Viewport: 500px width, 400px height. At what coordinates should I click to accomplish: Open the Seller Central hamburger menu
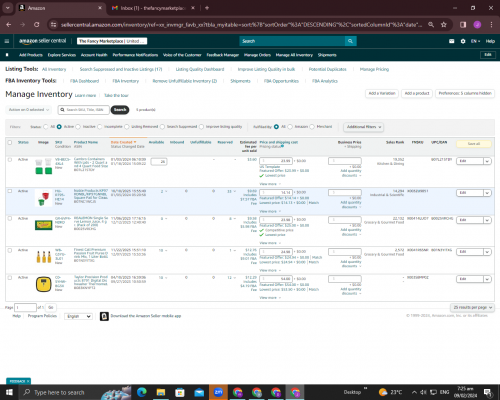tap(7, 41)
